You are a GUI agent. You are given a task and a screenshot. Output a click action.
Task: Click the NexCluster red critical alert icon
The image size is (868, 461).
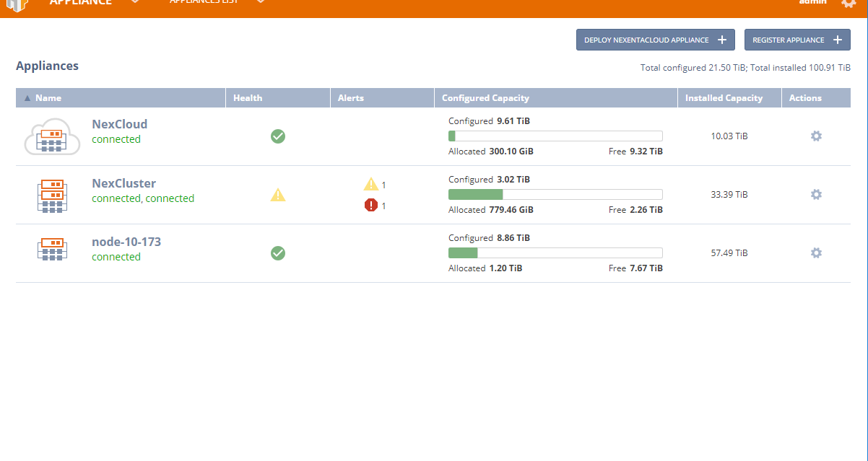[x=371, y=206]
